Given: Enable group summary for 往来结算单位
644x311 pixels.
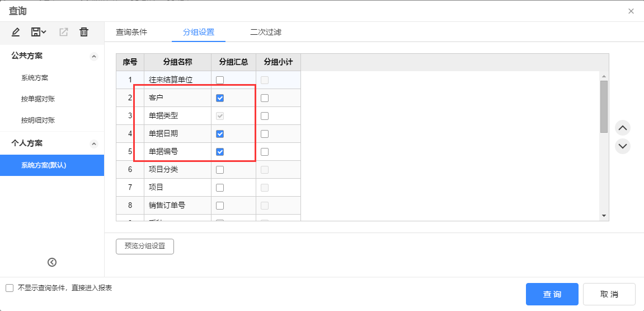Looking at the screenshot, I should [220, 80].
